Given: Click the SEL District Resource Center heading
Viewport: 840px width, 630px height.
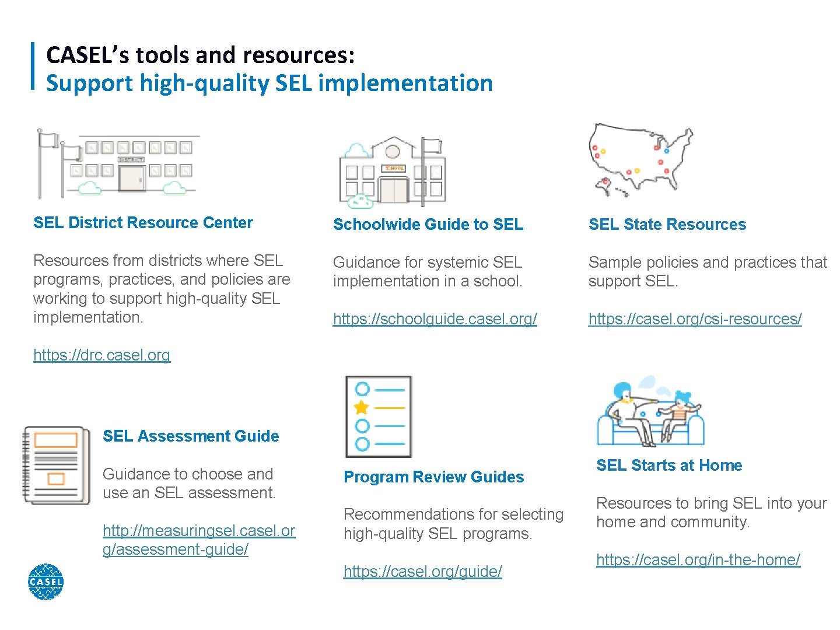Looking at the screenshot, I should [143, 222].
